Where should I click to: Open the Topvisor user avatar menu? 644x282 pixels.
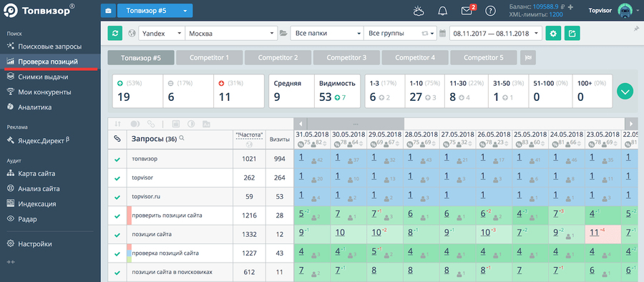tap(625, 11)
